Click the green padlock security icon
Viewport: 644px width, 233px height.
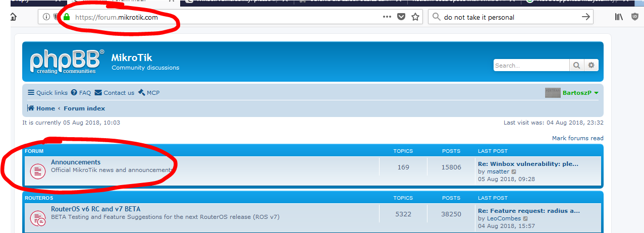pyautogui.click(x=66, y=17)
